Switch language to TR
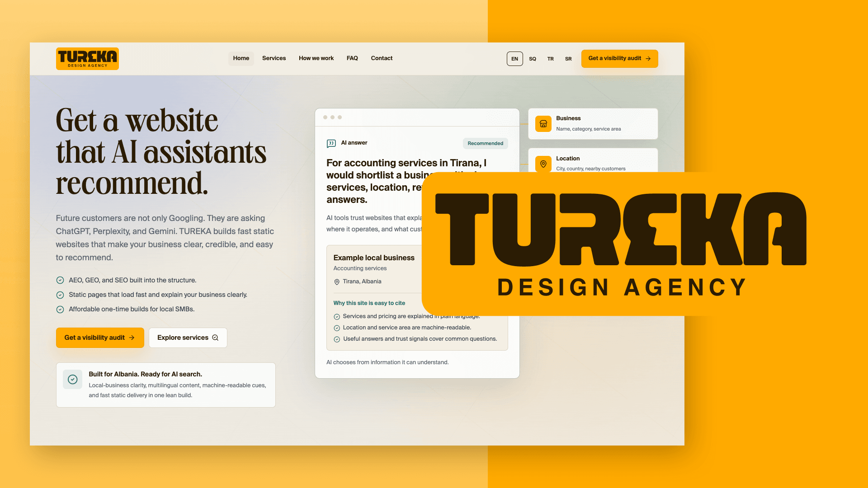The image size is (868, 488). pos(551,59)
